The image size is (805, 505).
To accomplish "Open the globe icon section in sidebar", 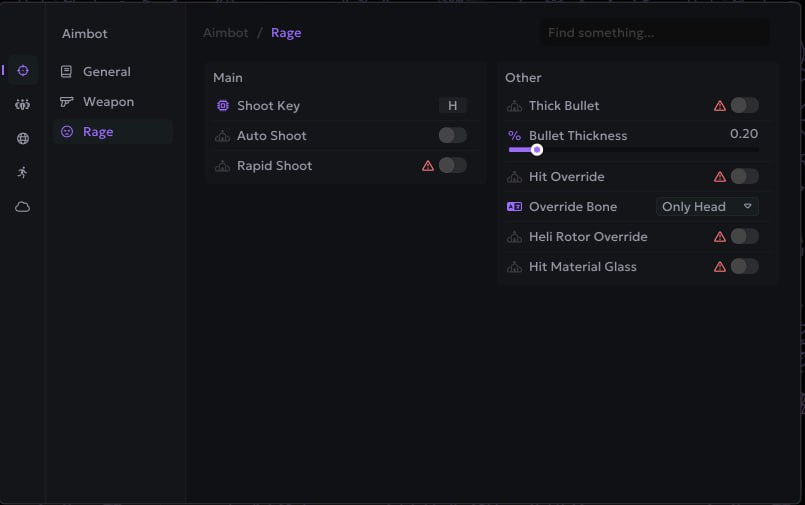I will (x=22, y=139).
